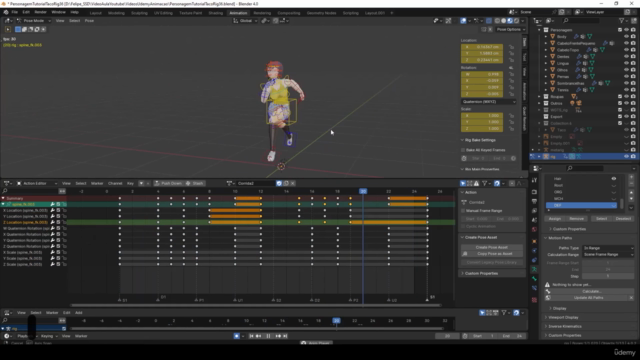Image resolution: width=640 pixels, height=360 pixels.
Task: Open Calculation Range Scene Frame Range dropdown
Action: point(608,254)
